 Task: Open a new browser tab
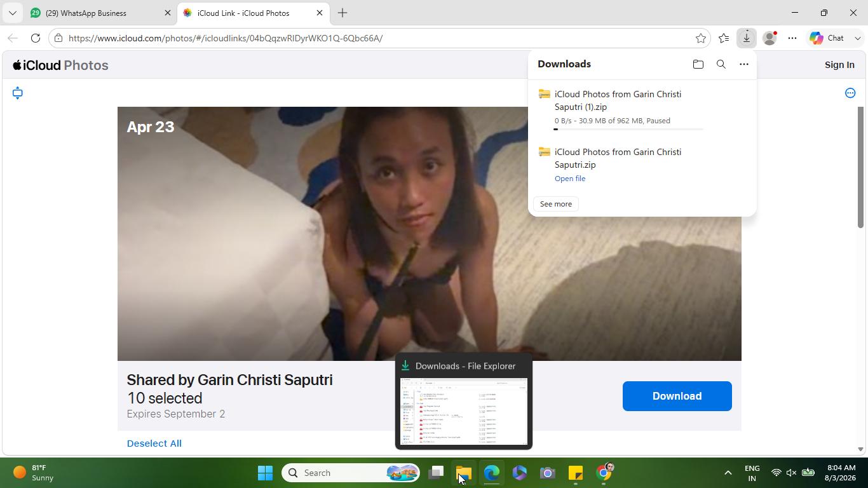coord(342,13)
